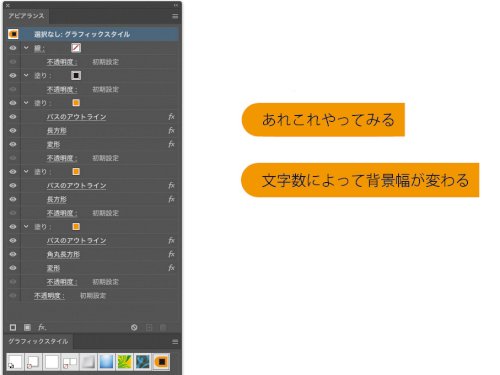Click fx icon beside first 長方形 effect
The image size is (500, 375).
tap(171, 130)
